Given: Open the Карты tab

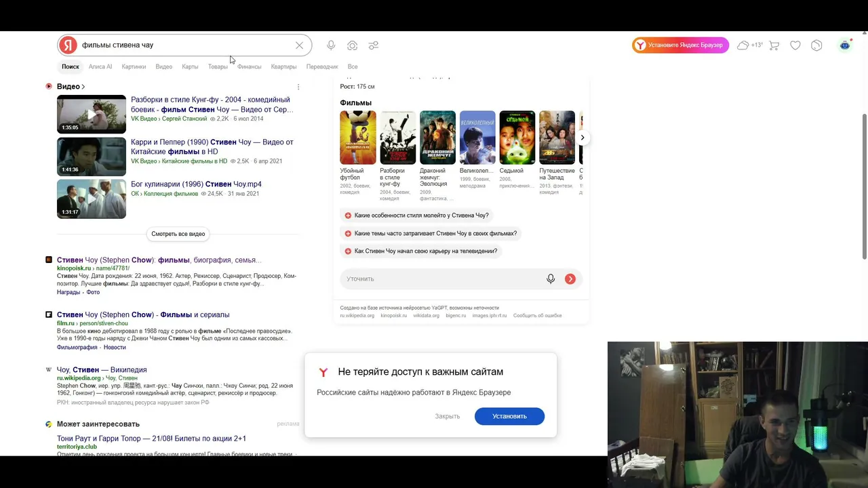Looking at the screenshot, I should point(190,66).
